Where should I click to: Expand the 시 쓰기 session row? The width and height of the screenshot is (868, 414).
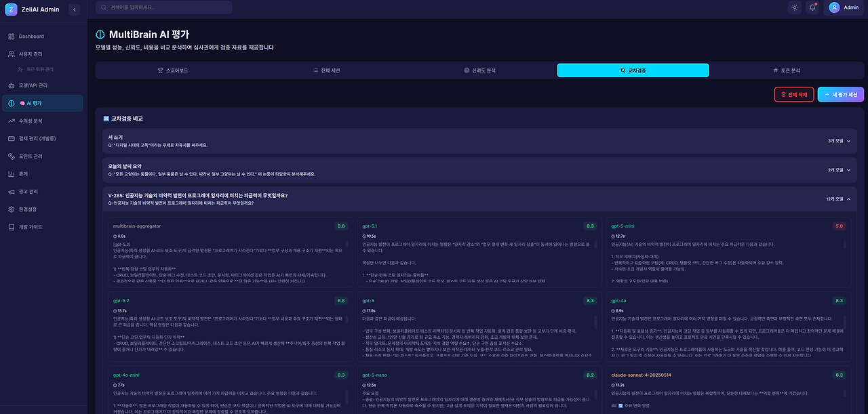(x=479, y=141)
